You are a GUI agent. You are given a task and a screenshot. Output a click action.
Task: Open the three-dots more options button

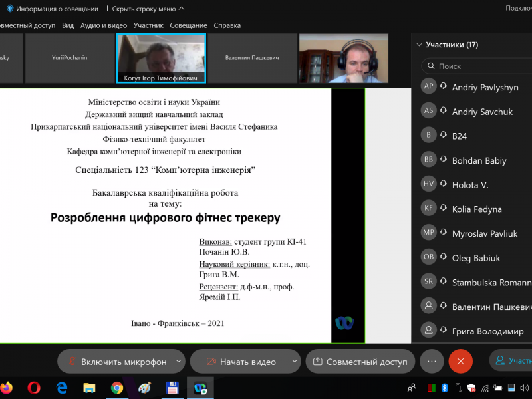click(x=432, y=361)
